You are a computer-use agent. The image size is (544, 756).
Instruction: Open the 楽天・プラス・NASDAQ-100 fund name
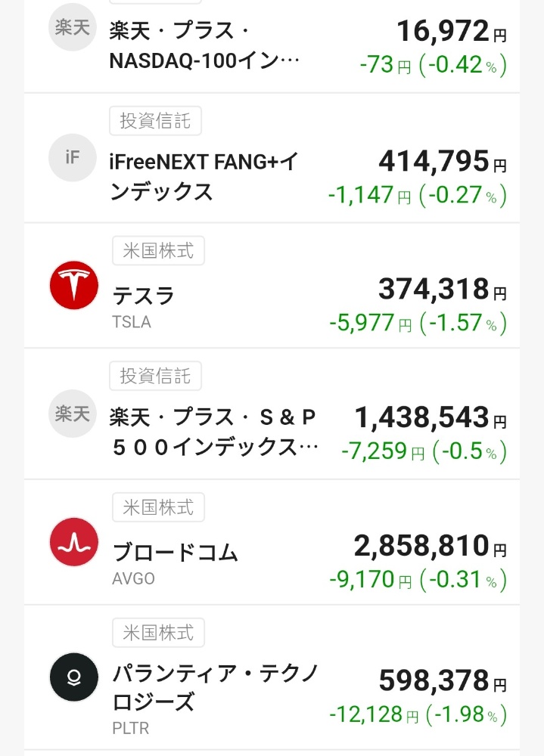point(204,46)
